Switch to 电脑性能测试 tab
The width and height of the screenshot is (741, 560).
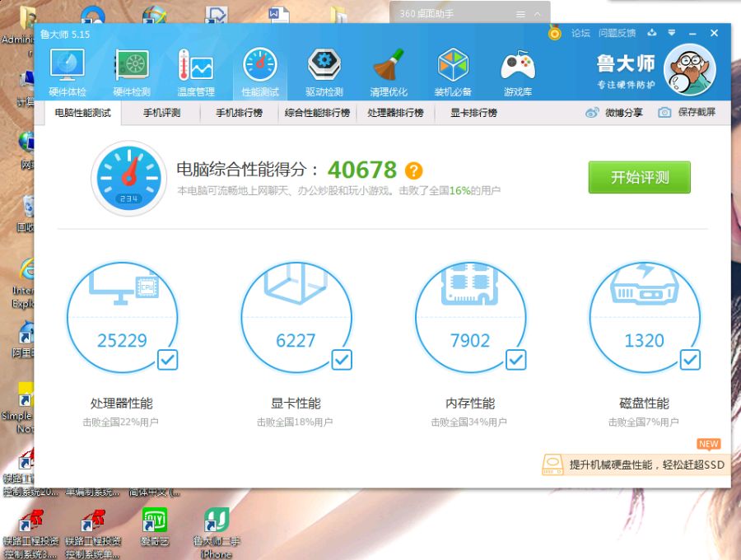click(82, 113)
